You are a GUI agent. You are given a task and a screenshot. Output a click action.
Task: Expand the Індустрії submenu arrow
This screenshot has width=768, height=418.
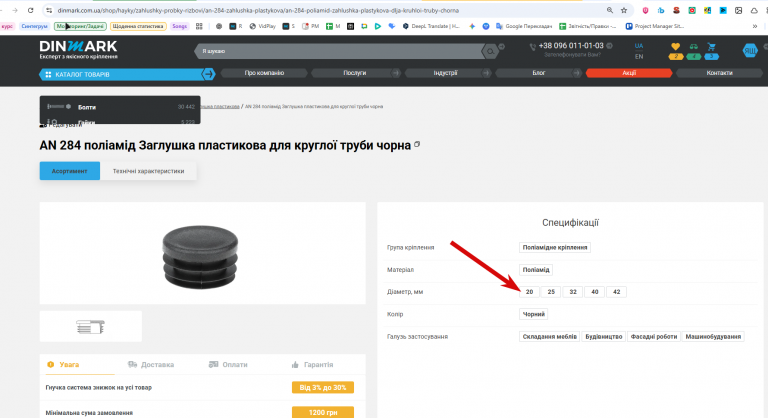[486, 73]
